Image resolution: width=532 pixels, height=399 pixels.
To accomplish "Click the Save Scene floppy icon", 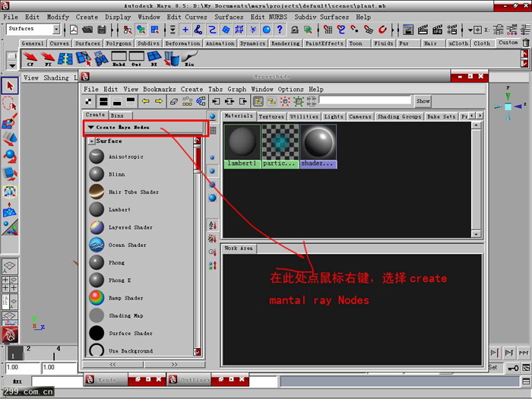I will (101, 30).
